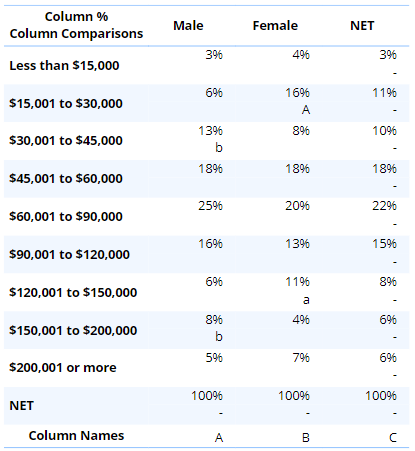415x451 pixels.
Task: Select the Female column header
Action: click(275, 26)
